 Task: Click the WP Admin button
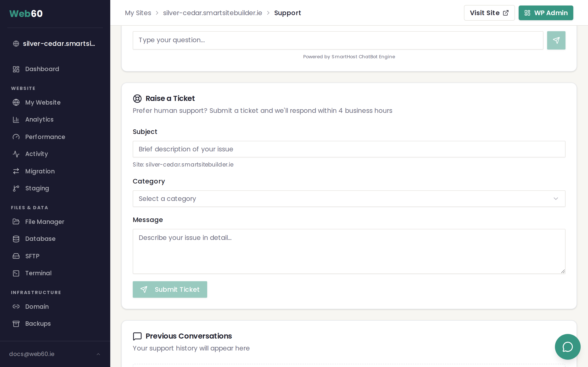coord(546,13)
